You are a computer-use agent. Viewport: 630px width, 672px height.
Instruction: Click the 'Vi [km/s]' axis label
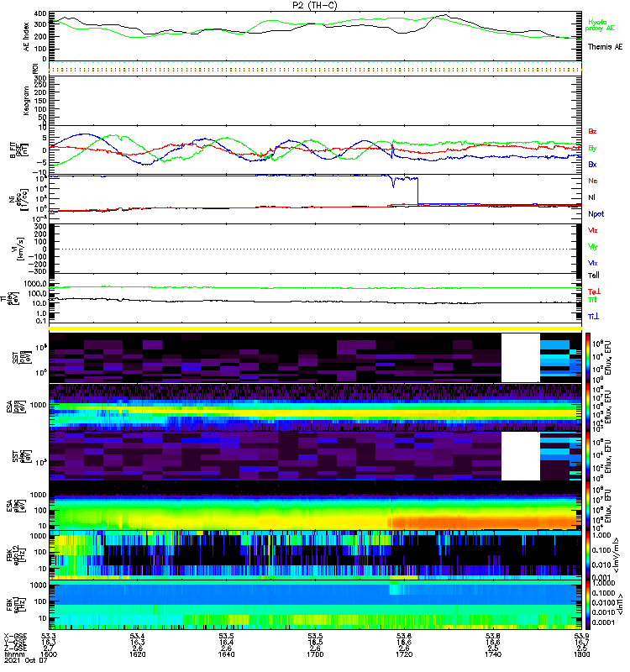(20, 249)
